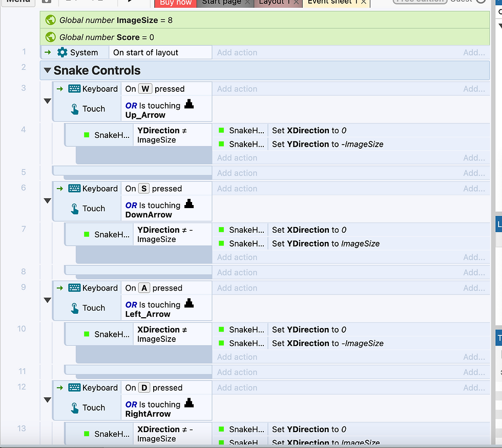Click SnakeHead green icon in YDirection ≠ -ImageSize condition

pos(87,234)
